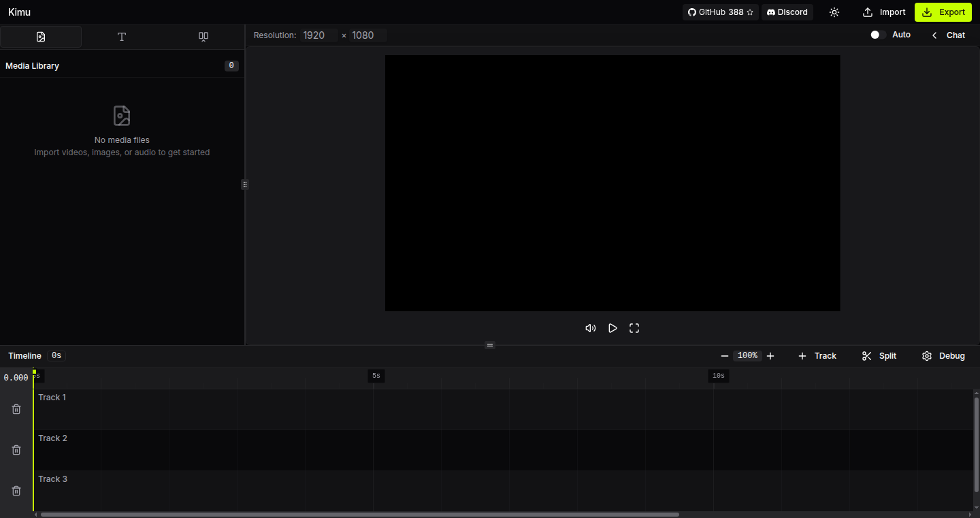The height and width of the screenshot is (518, 980).
Task: Edit the 1080 resolution height field
Action: [x=368, y=35]
